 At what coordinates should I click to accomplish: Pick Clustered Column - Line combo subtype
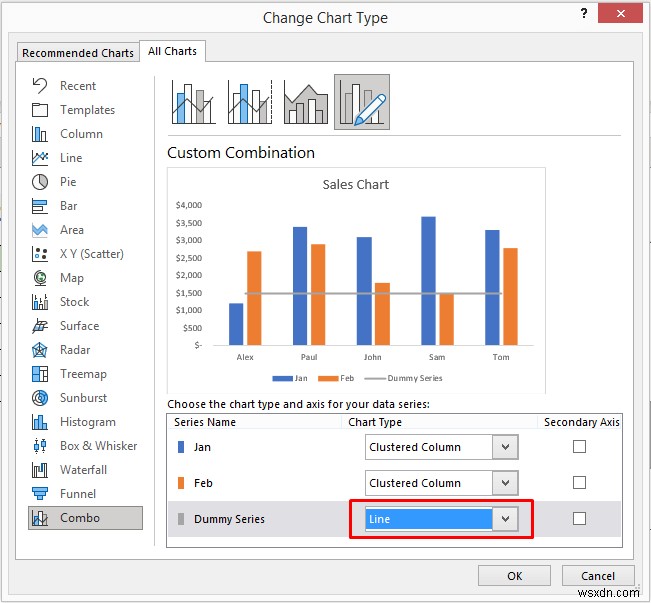tap(193, 102)
